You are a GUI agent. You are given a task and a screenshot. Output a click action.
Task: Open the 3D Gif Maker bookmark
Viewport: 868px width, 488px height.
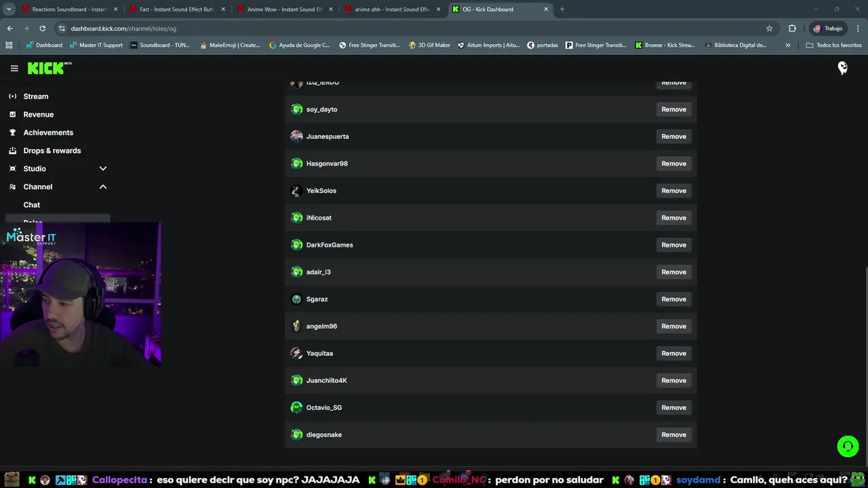pos(429,45)
